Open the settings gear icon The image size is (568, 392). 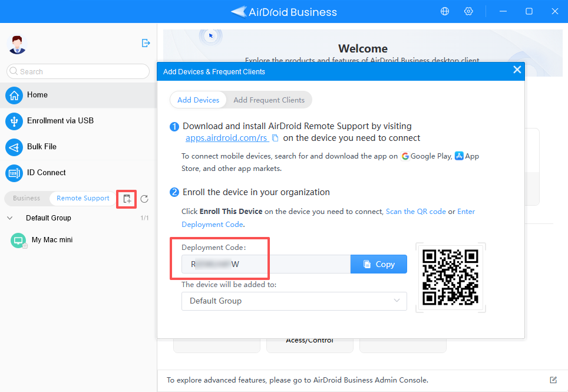tap(468, 11)
